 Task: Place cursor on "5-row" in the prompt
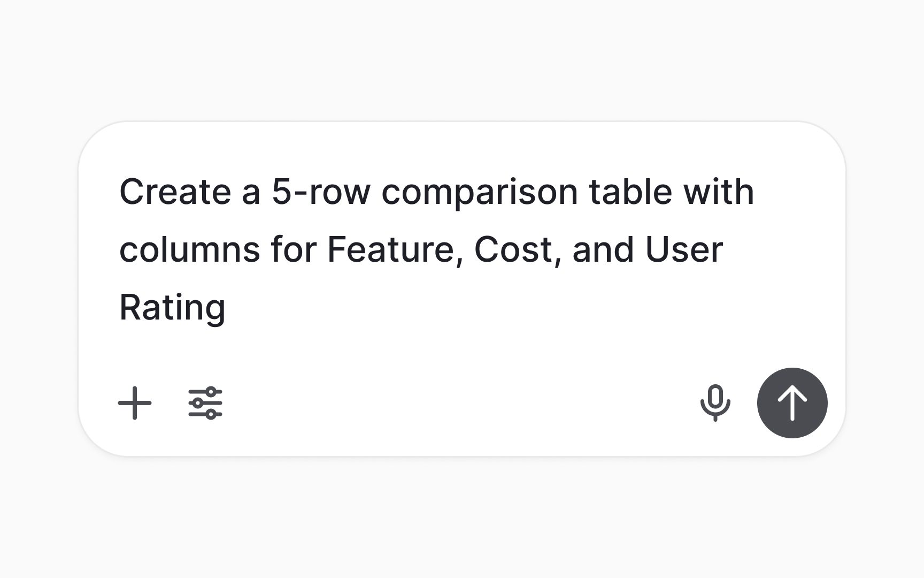coord(321,192)
